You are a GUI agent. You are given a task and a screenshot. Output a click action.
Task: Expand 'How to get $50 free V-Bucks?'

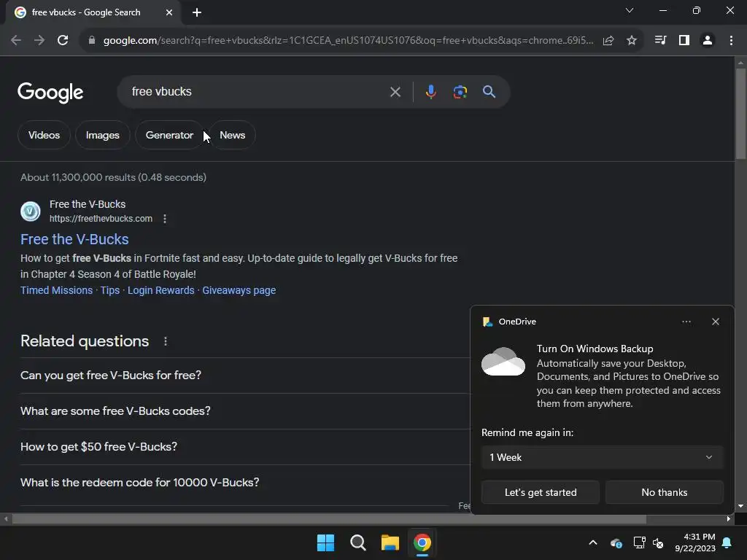[x=245, y=447]
